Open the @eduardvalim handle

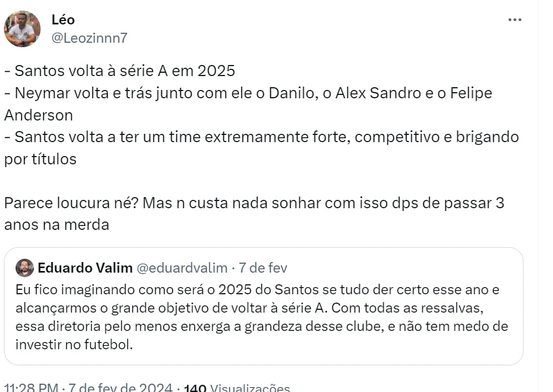(x=182, y=268)
